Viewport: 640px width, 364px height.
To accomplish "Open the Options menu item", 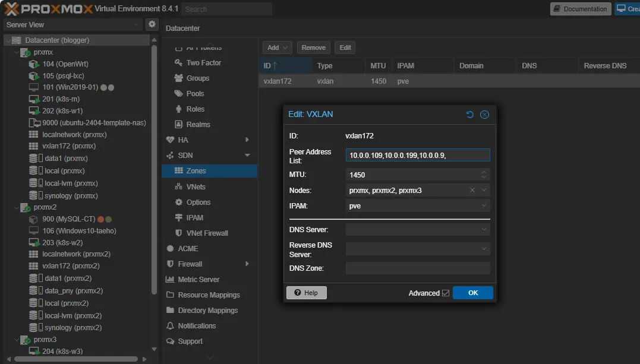I will click(x=209, y=202).
